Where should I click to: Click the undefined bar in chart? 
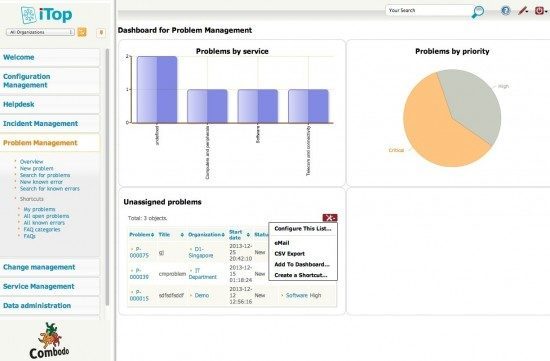click(x=157, y=89)
